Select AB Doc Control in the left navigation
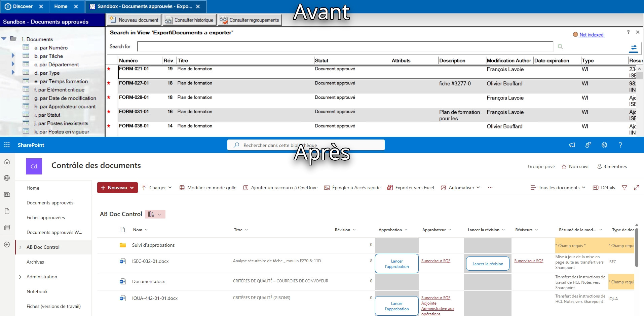The height and width of the screenshot is (316, 644). point(43,247)
